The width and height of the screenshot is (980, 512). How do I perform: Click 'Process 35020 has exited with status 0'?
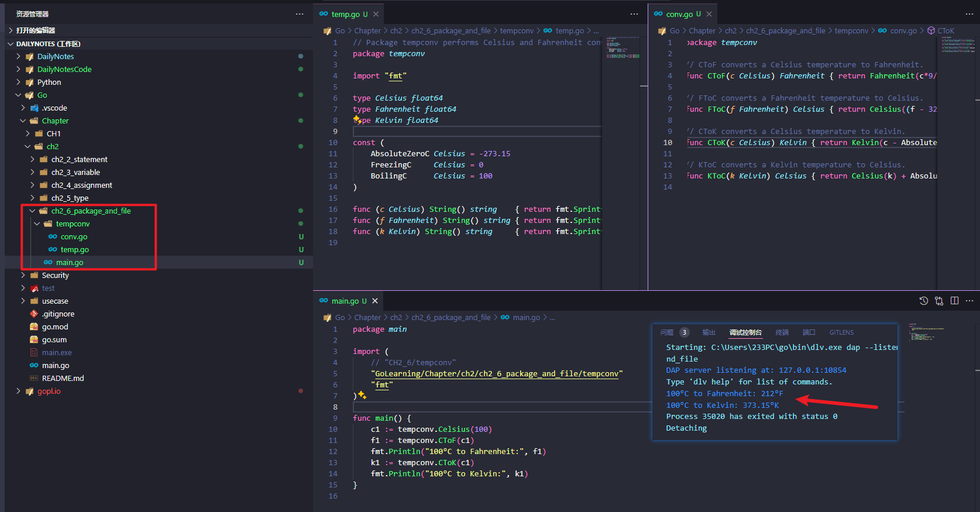(752, 416)
